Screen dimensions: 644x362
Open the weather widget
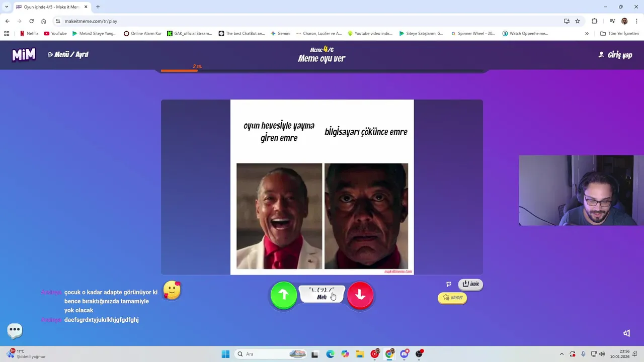[x=26, y=354]
